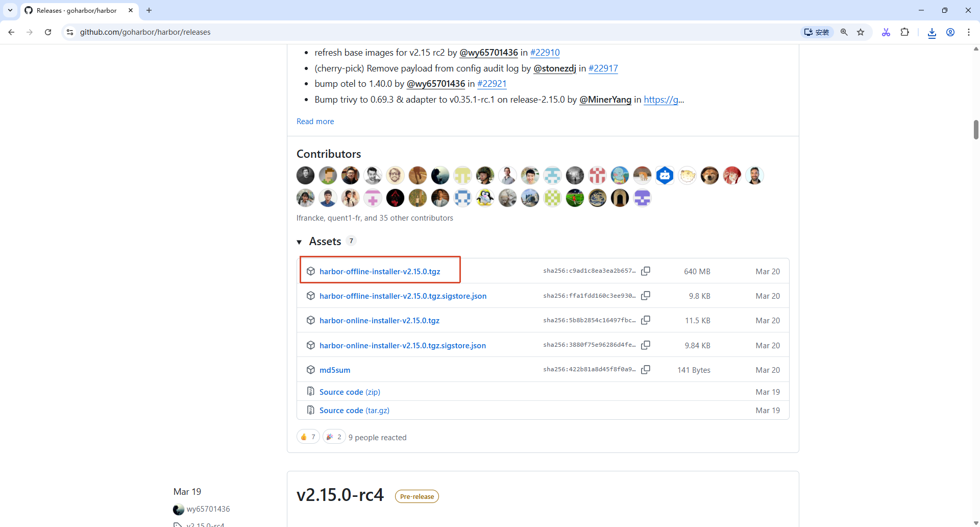The height and width of the screenshot is (527, 980).
Task: Copy sha256 of harbor-online-installer-v2.15.0.tgz
Action: 646,320
